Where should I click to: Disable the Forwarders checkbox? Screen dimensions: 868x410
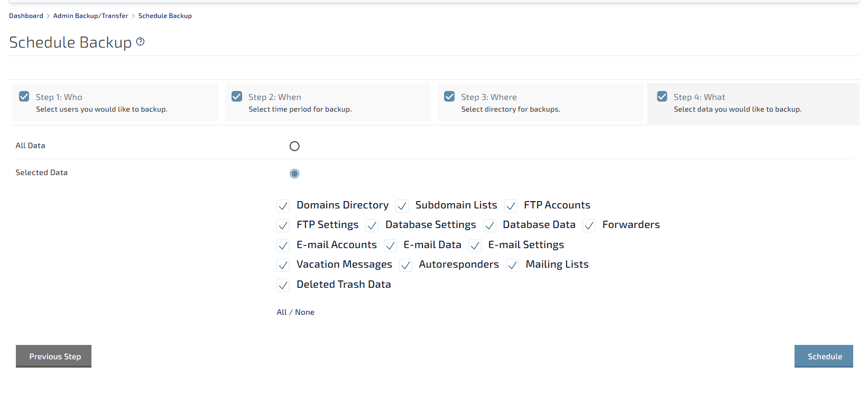tap(589, 226)
